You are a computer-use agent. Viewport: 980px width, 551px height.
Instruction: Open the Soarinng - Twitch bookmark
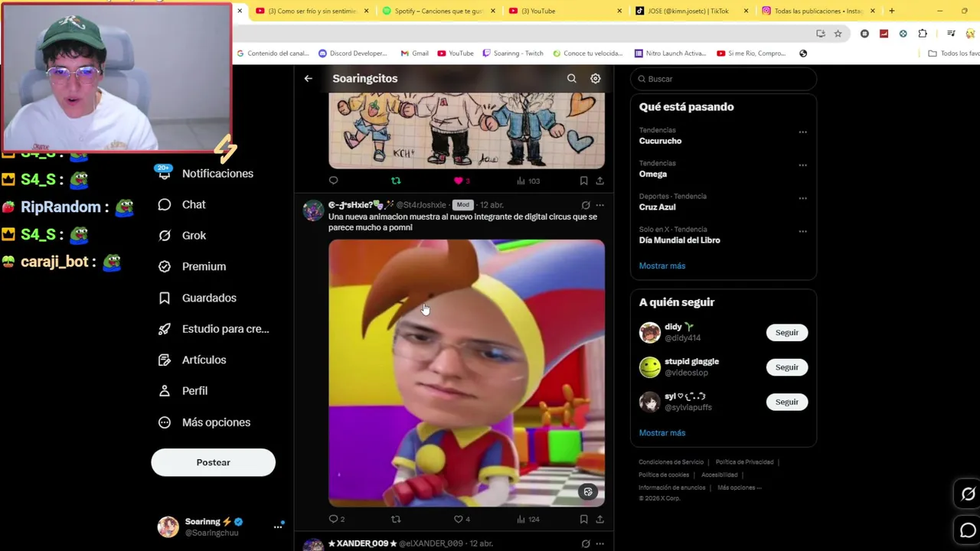coord(512,54)
